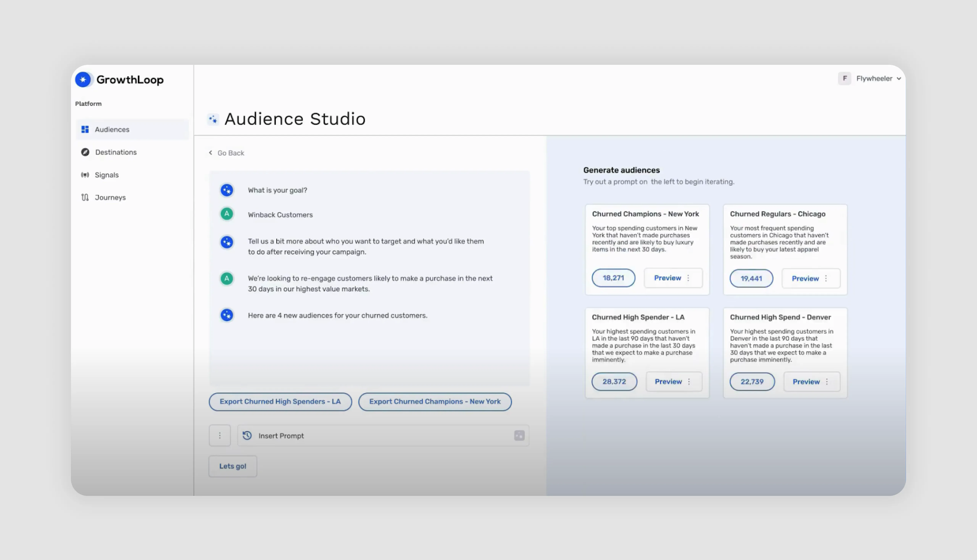Click the 19,441 count for Chicago

point(751,278)
